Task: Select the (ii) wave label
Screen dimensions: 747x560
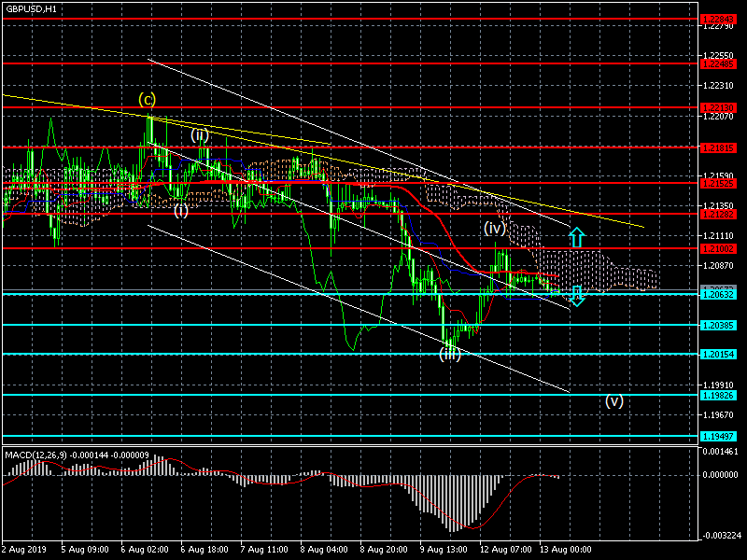Action: (x=200, y=134)
